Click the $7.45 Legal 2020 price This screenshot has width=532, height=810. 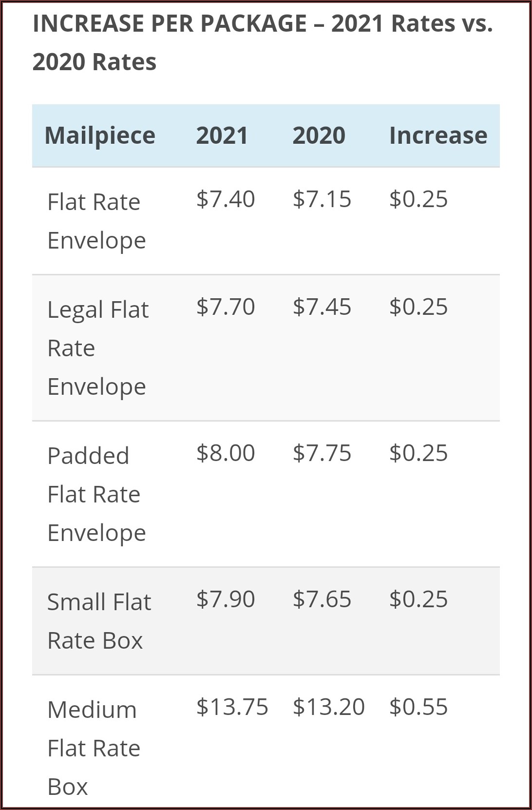point(322,307)
